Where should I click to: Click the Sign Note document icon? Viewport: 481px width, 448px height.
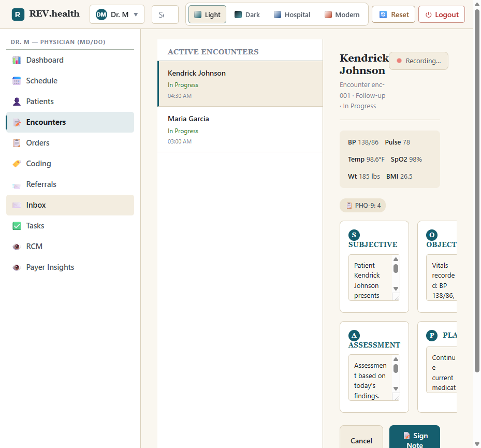[407, 436]
